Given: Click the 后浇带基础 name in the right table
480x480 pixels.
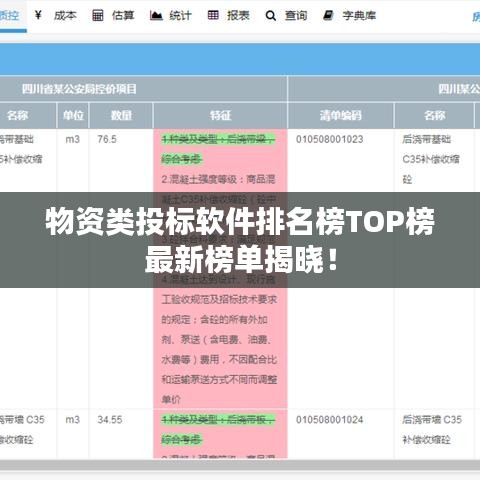Looking at the screenshot, I should [426, 139].
